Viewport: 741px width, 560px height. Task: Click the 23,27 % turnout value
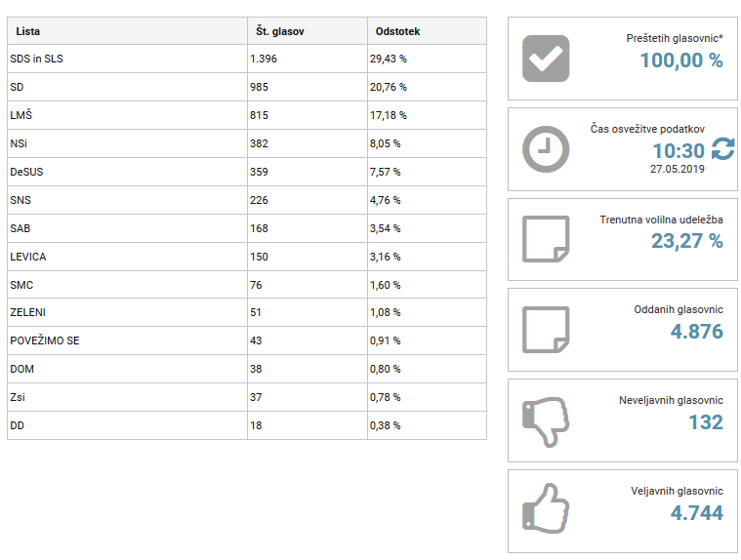click(687, 241)
